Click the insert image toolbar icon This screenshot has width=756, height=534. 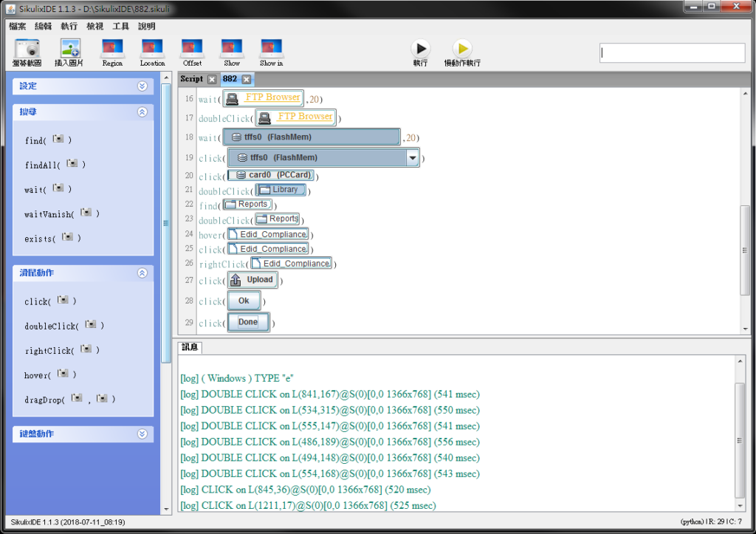pyautogui.click(x=69, y=49)
